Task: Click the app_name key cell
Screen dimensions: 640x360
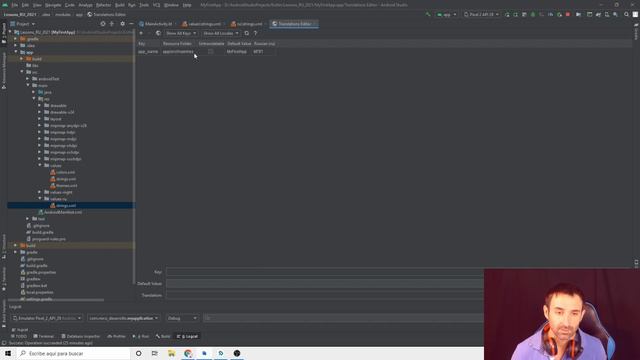Action: point(148,51)
